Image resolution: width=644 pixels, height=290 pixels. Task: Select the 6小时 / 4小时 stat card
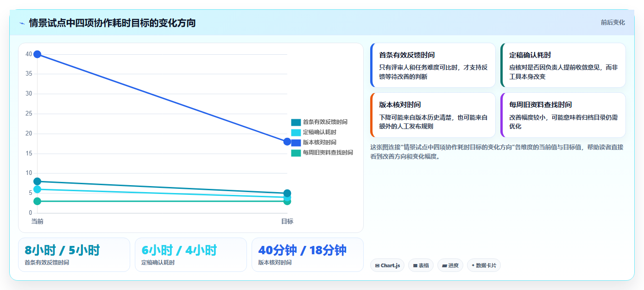coord(191,255)
